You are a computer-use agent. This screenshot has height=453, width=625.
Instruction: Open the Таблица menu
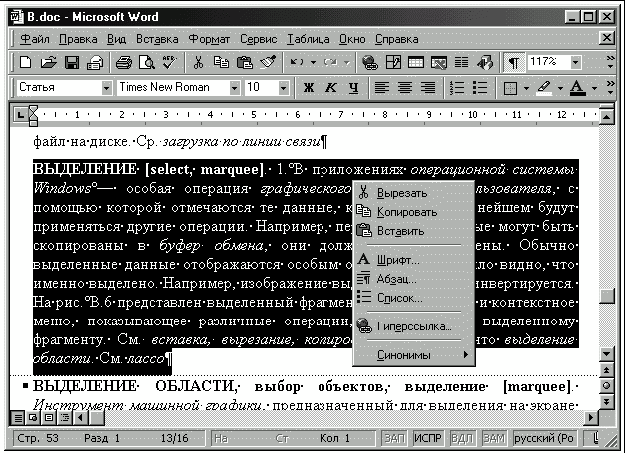pos(308,39)
